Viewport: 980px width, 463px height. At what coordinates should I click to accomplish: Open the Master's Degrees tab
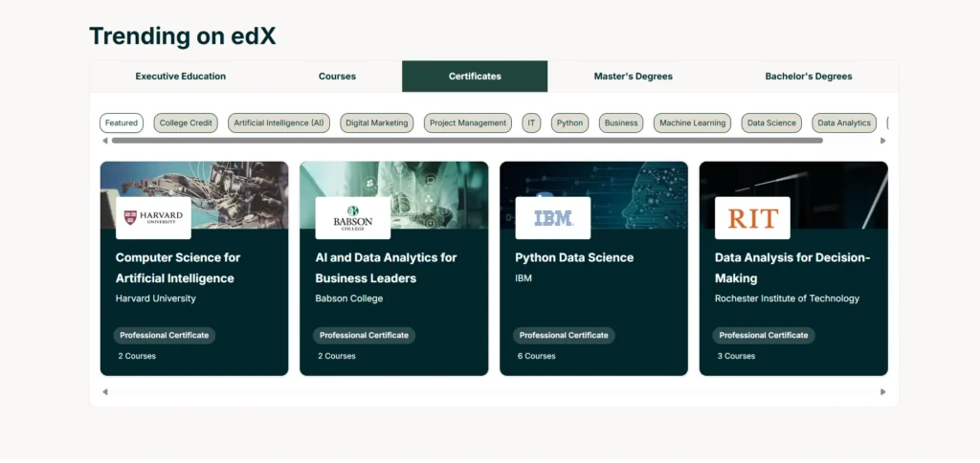click(633, 77)
